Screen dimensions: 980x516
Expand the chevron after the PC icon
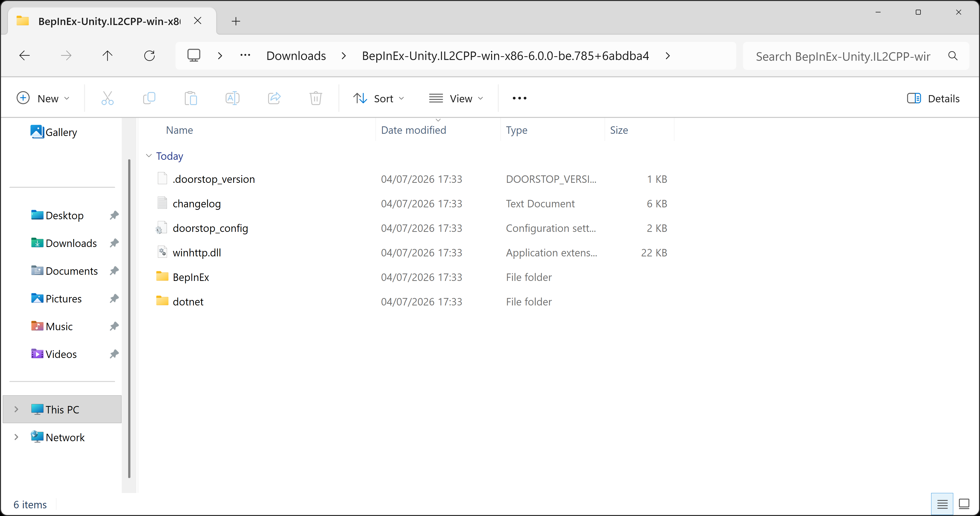pyautogui.click(x=220, y=56)
